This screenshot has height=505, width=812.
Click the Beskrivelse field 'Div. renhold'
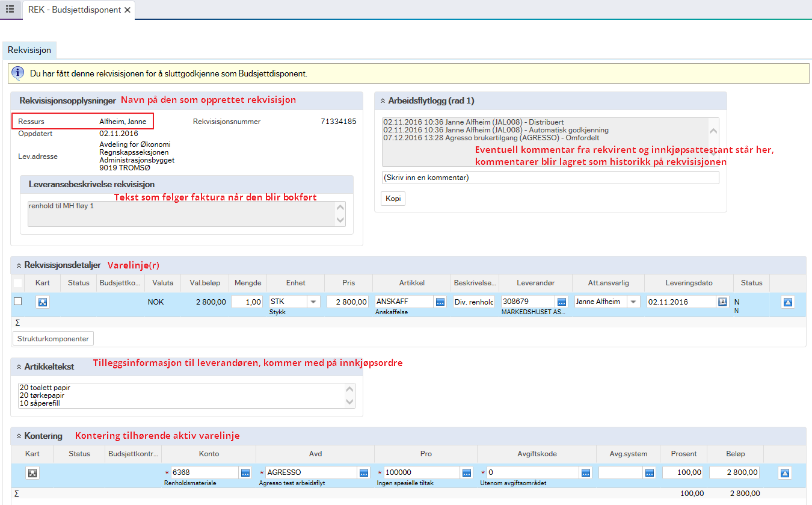click(474, 302)
